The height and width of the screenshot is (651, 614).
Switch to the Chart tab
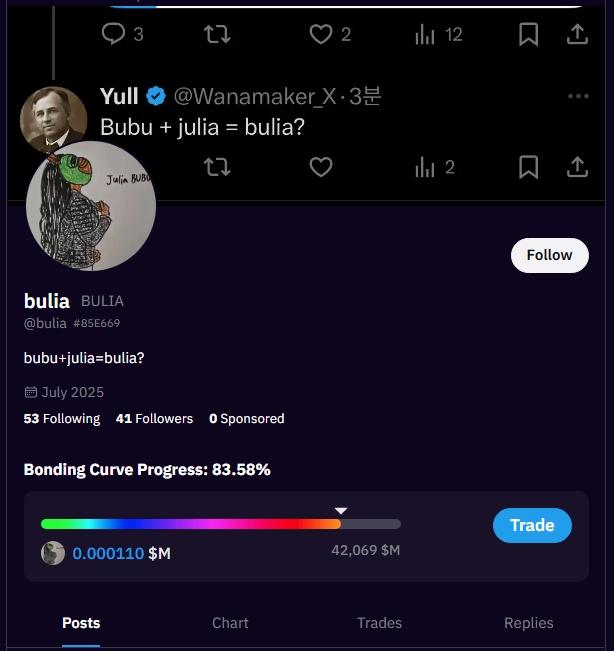pyautogui.click(x=230, y=623)
